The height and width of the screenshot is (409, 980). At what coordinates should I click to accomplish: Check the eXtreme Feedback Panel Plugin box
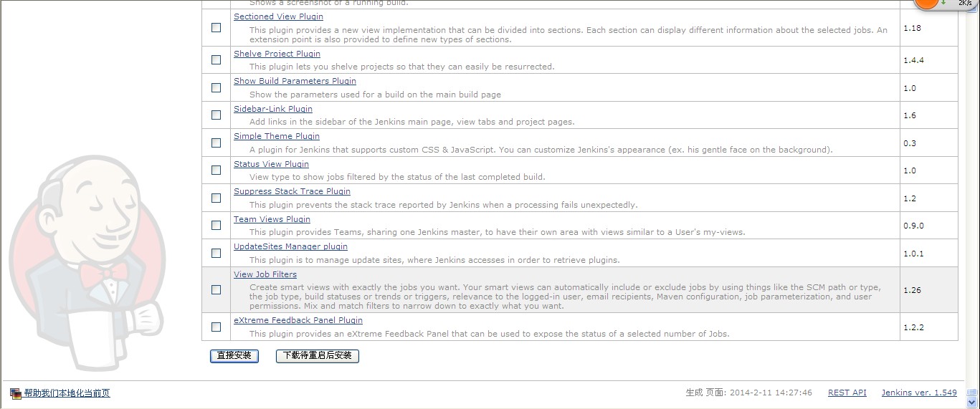216,327
